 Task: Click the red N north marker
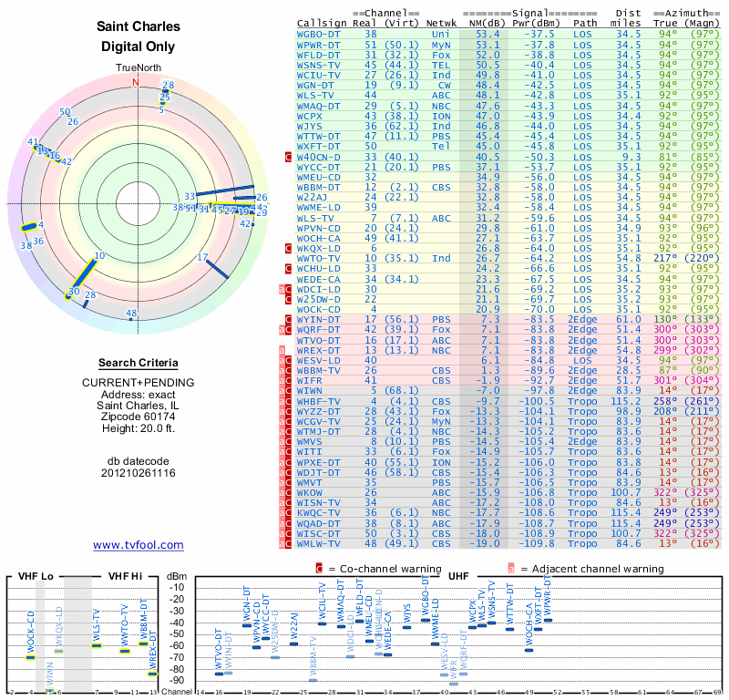(x=135, y=82)
